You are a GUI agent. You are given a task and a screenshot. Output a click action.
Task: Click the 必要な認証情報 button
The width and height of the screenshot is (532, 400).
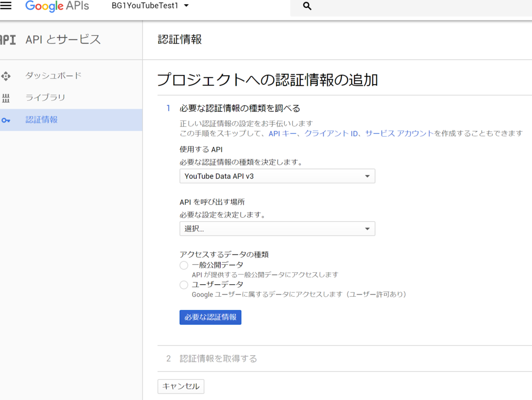(x=210, y=317)
